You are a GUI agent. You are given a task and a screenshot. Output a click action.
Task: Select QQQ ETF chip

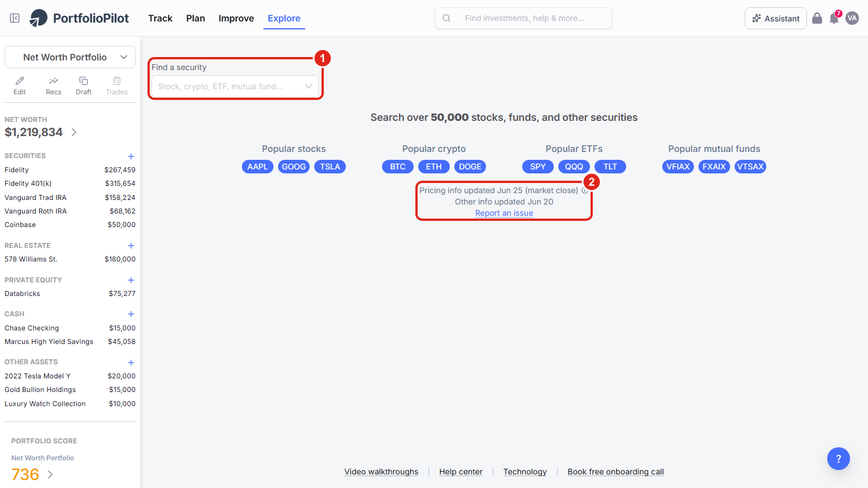point(574,167)
